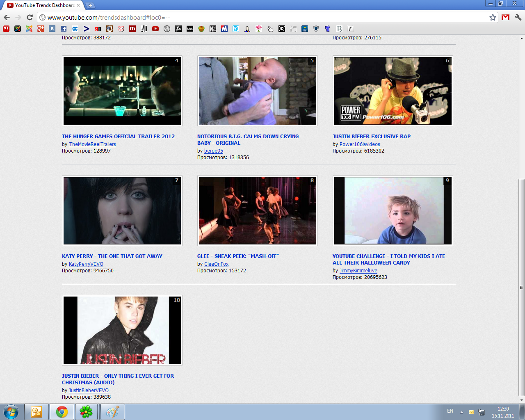The image size is (525, 420).
Task: Visit JimmyKimmelLive channel link
Action: (358, 271)
